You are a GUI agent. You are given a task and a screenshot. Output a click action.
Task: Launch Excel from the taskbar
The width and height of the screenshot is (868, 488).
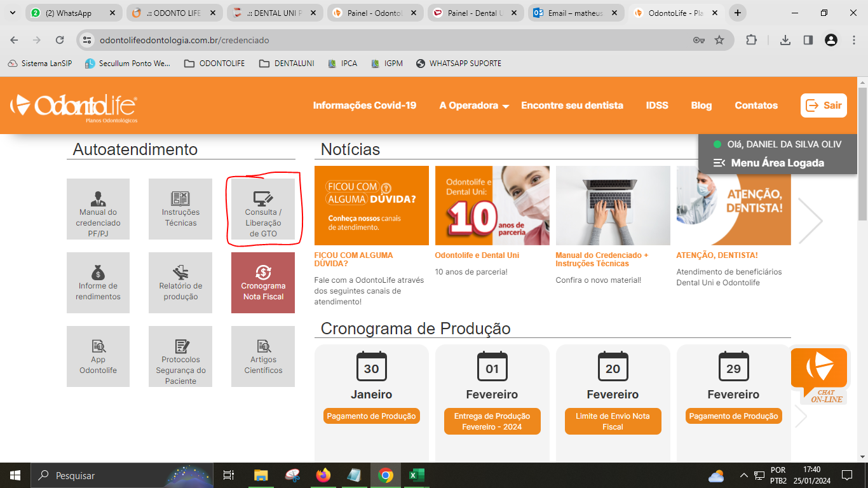click(x=416, y=475)
